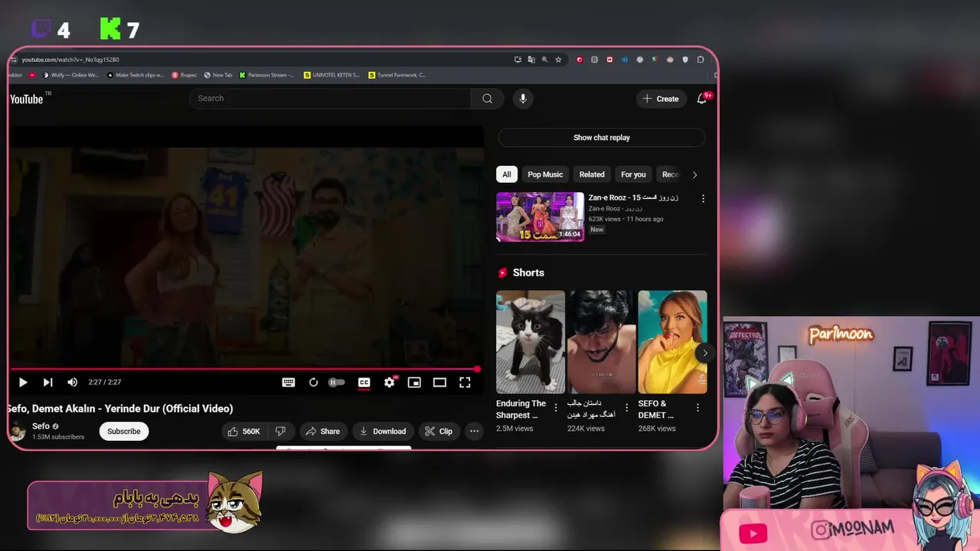This screenshot has height=551, width=980.
Task: Open the Enduring The Sharpest short thumbnail
Action: coord(531,342)
